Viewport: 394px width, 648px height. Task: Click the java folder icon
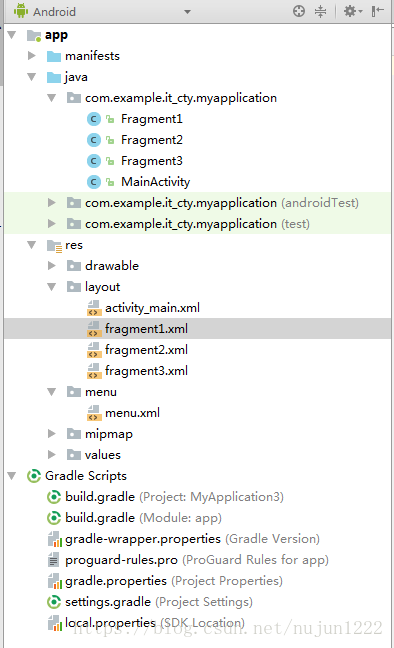tap(54, 77)
